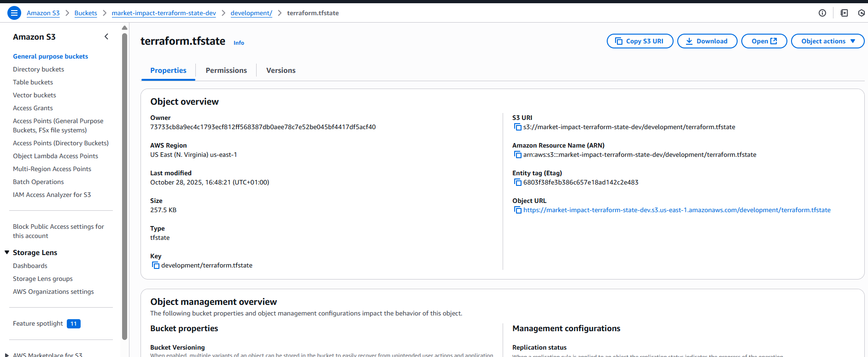Open the panel icon beside the info circle
868x357 pixels.
[844, 13]
